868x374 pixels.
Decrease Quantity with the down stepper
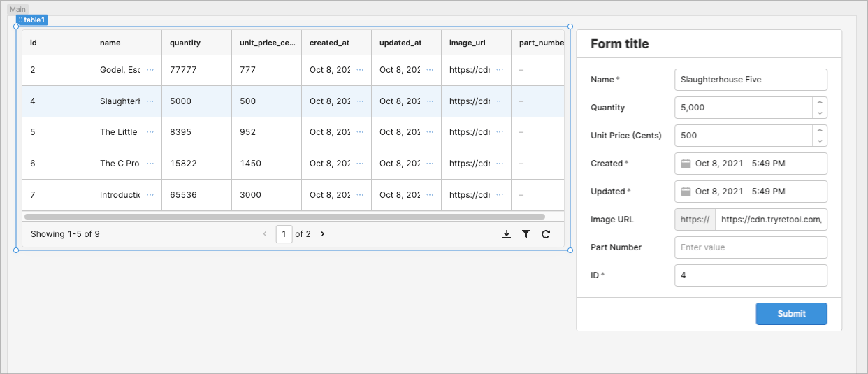[820, 113]
